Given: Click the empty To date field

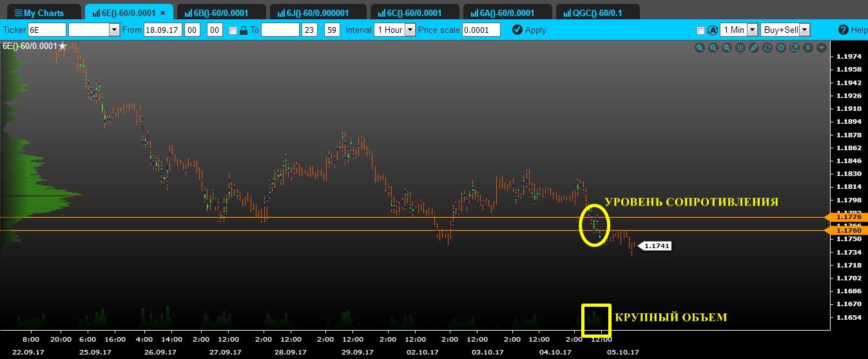Looking at the screenshot, I should click(280, 30).
